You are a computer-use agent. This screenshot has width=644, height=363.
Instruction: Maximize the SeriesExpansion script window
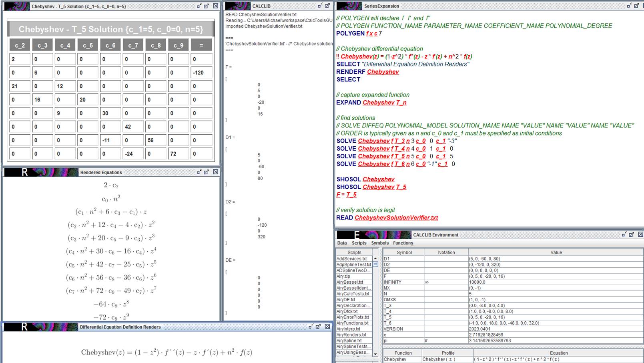(x=637, y=6)
